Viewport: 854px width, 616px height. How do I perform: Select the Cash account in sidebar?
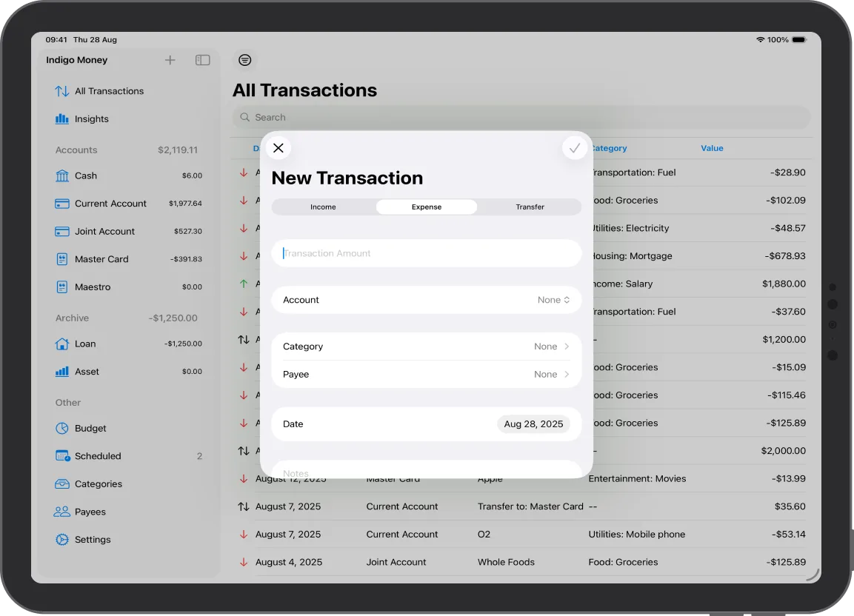[x=86, y=175]
